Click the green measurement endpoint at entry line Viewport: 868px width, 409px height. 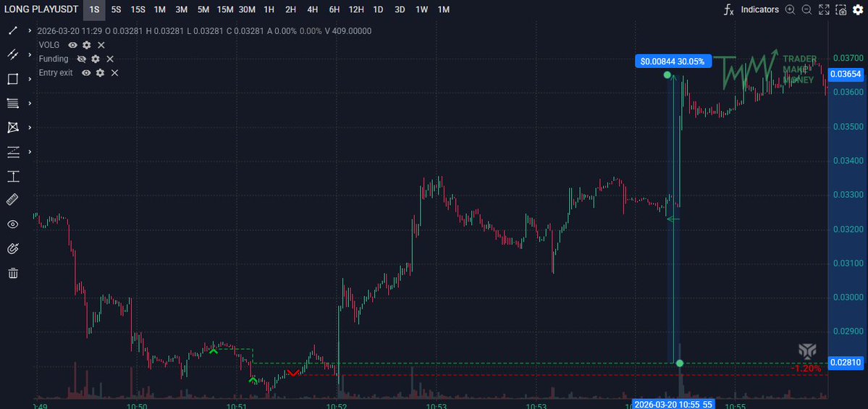pos(680,363)
